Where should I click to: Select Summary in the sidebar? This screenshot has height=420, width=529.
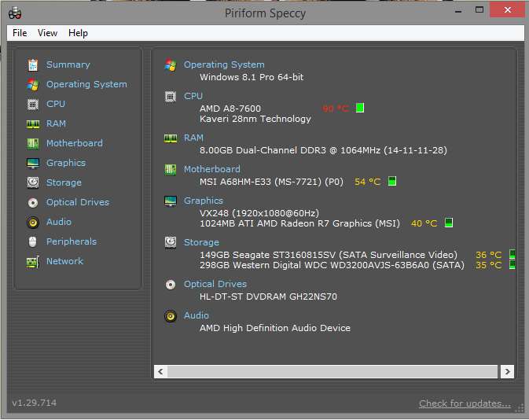68,64
